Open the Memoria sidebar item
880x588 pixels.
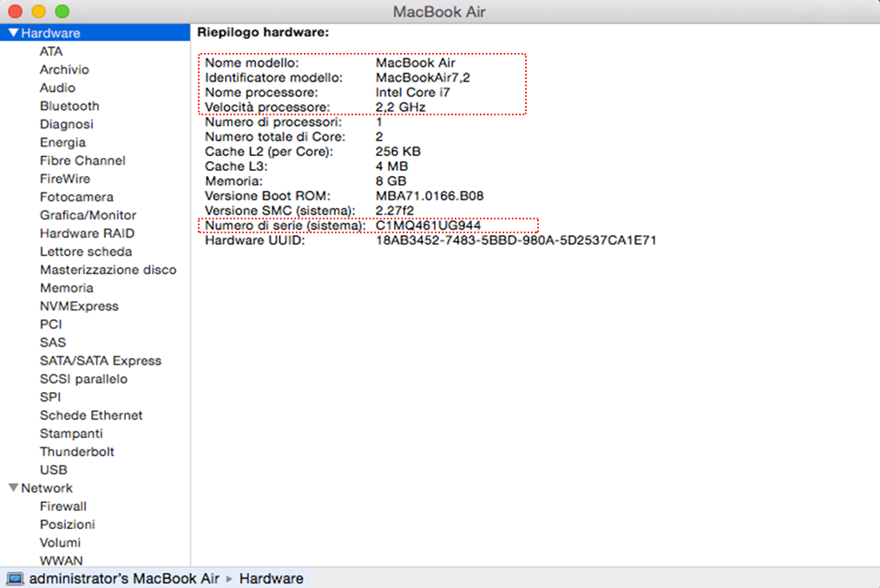click(66, 288)
